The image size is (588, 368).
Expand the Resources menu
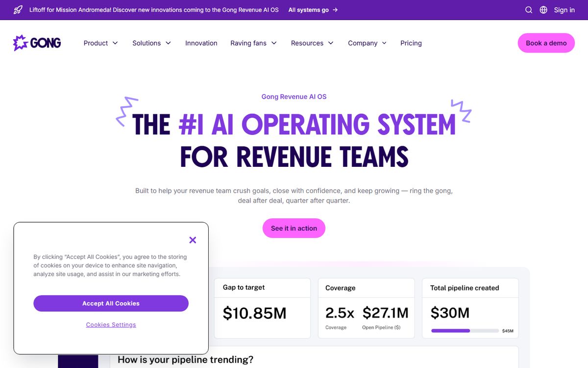coord(312,43)
